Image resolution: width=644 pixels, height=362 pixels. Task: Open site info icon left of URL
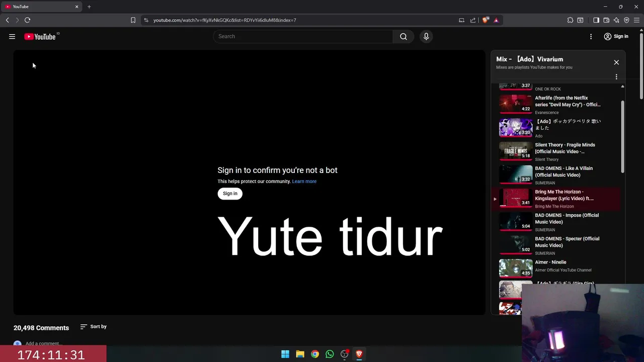pyautogui.click(x=146, y=20)
